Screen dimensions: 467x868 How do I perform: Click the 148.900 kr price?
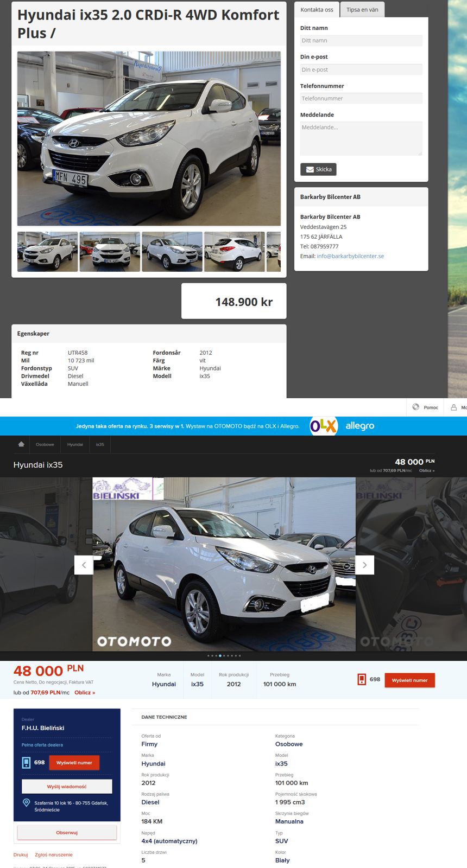click(244, 302)
